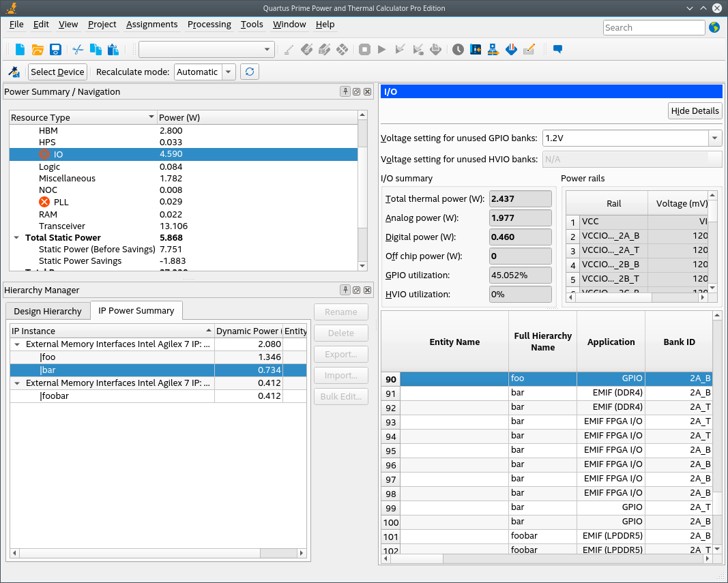The width and height of the screenshot is (728, 583).
Task: Click the Select Device button
Action: coord(57,72)
